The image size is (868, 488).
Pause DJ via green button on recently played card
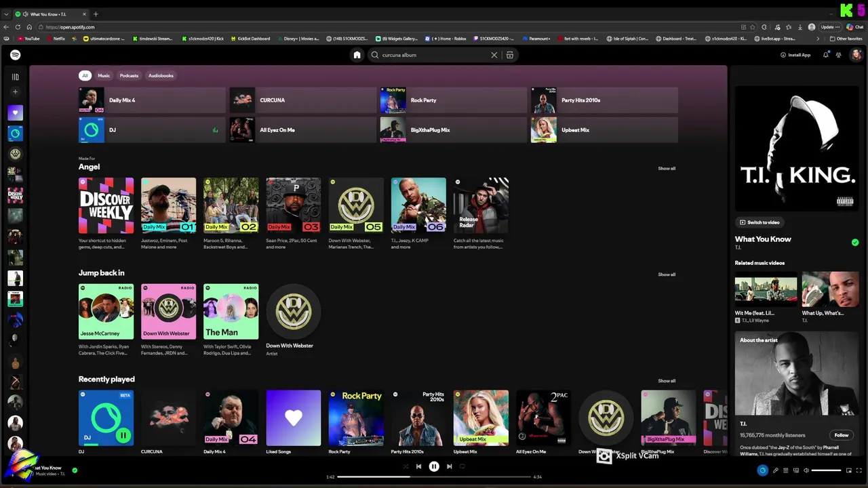pyautogui.click(x=123, y=435)
